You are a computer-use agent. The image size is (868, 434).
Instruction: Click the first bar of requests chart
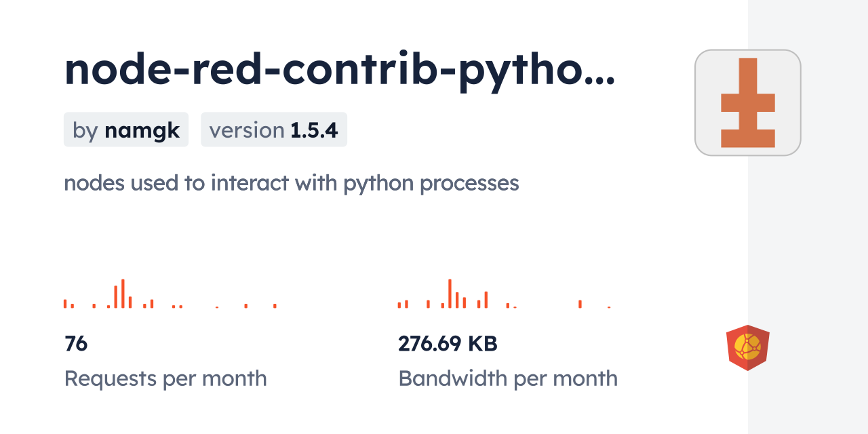click(65, 304)
